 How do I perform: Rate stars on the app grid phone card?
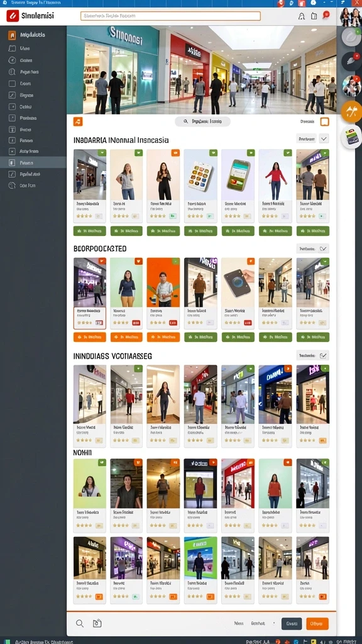195,216
